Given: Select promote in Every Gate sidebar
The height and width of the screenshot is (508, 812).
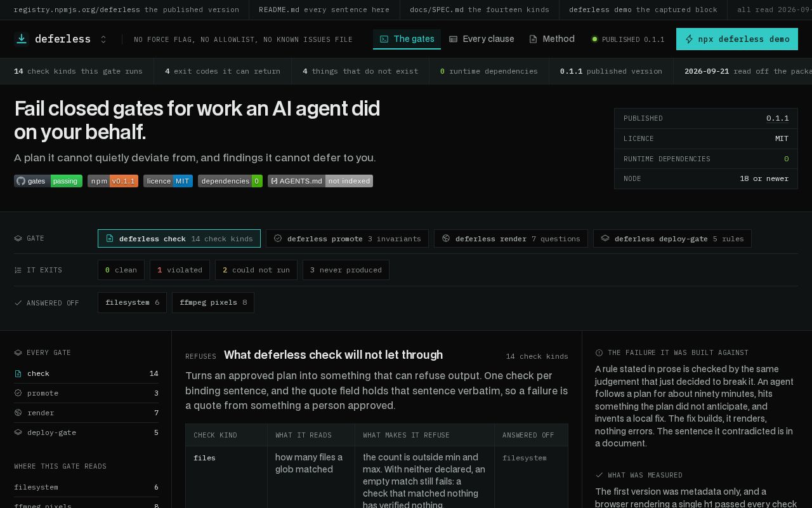Looking at the screenshot, I should [x=86, y=393].
